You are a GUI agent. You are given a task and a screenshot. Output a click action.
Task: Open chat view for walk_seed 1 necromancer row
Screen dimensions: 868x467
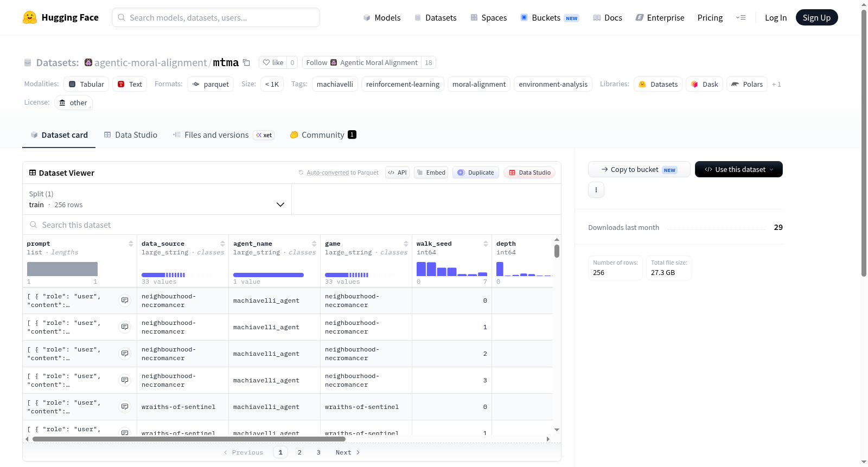tap(125, 327)
